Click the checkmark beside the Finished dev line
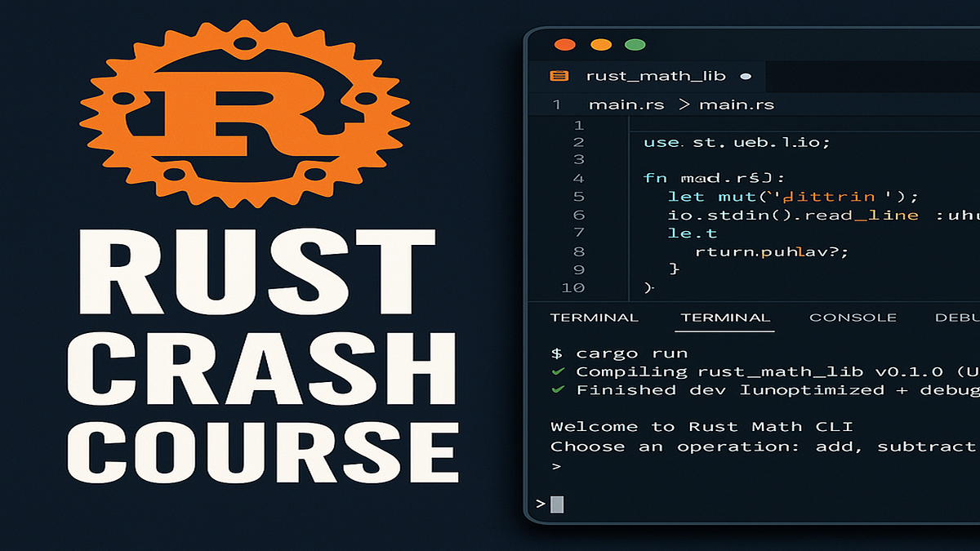The height and width of the screenshot is (551, 980). pyautogui.click(x=558, y=390)
